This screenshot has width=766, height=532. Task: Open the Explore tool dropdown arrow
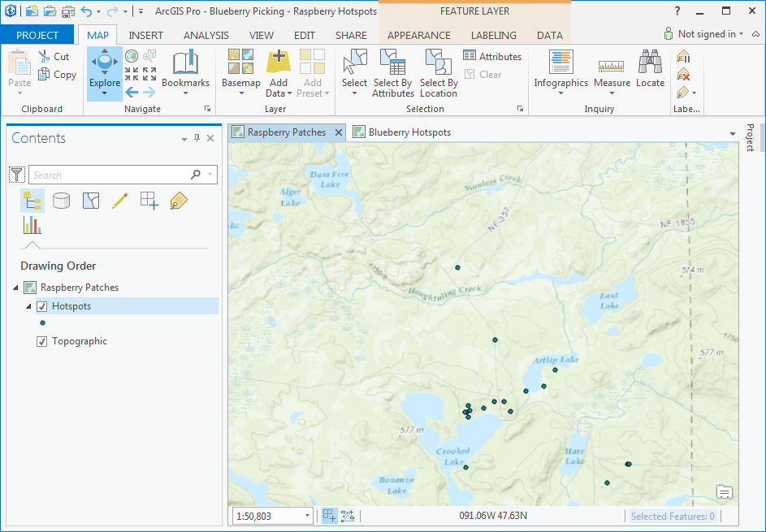click(105, 93)
